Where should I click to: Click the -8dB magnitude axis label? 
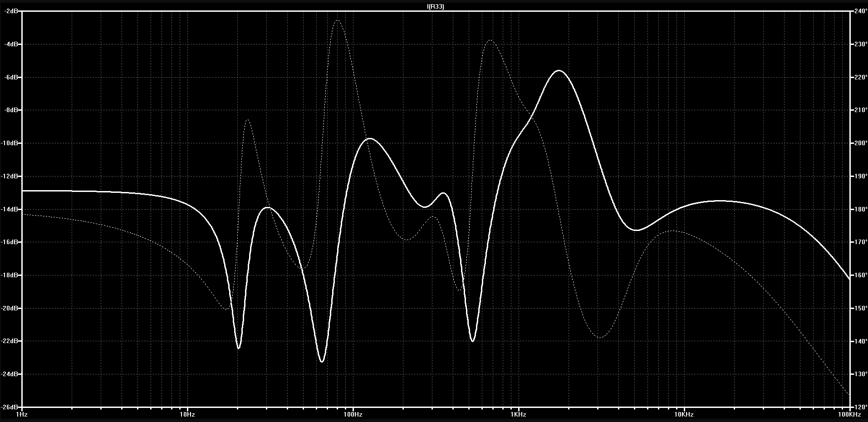point(11,110)
